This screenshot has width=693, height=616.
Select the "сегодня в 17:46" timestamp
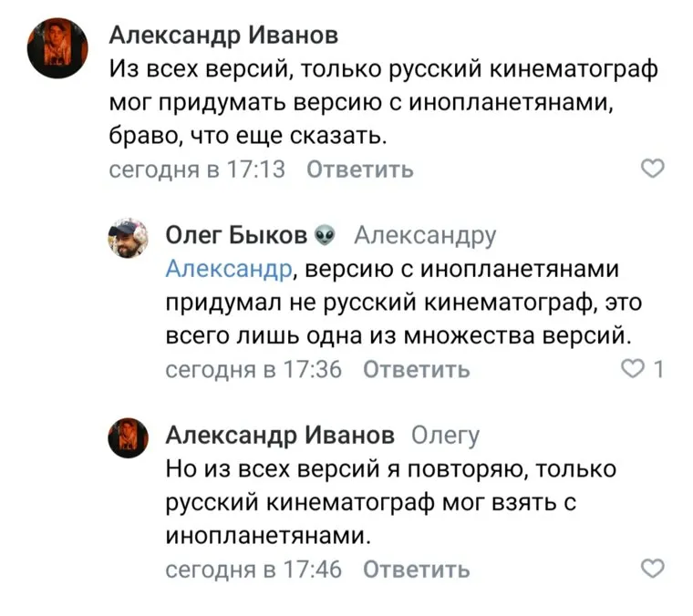tap(253, 570)
